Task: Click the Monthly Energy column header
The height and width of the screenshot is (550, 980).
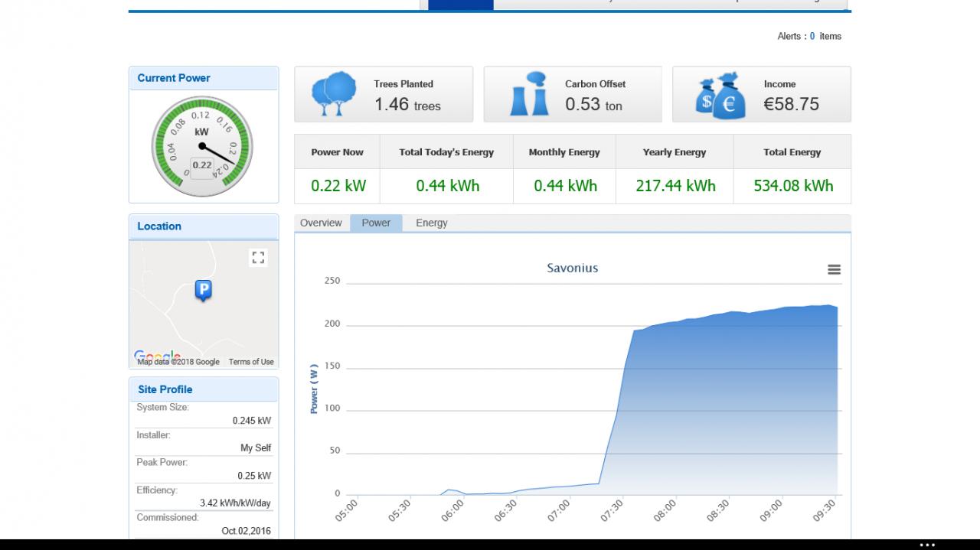Action: [564, 152]
